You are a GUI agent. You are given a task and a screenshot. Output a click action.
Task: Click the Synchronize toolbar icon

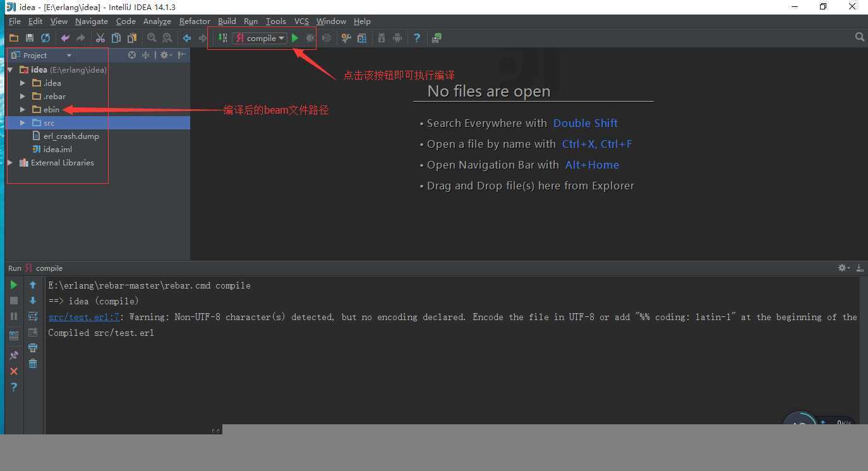coord(45,38)
